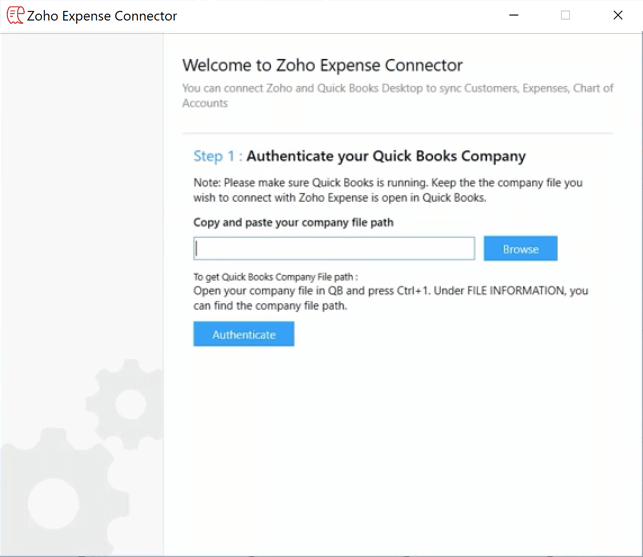The height and width of the screenshot is (557, 643).
Task: Click the To get Quick Books path text
Action: tap(275, 277)
